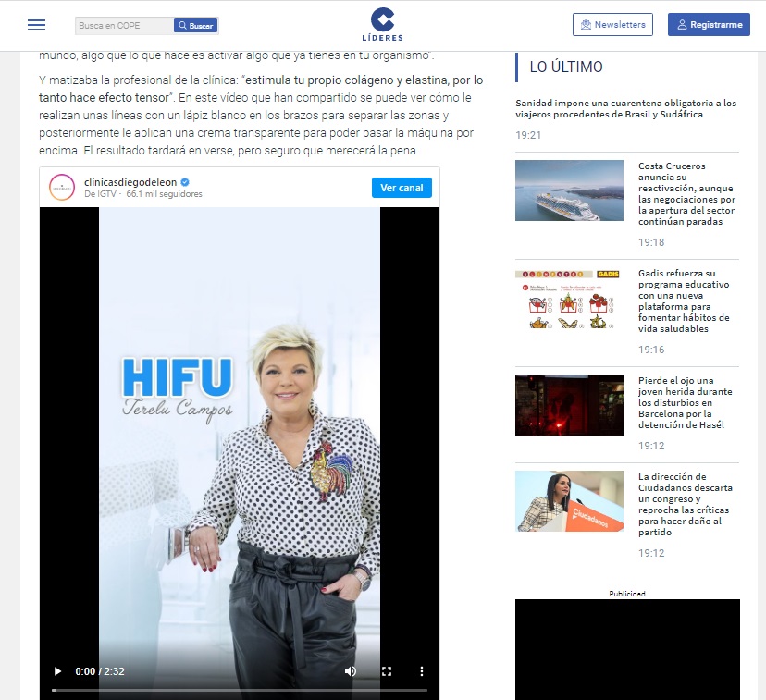Open Sanidad quarantine headline

pos(625,108)
